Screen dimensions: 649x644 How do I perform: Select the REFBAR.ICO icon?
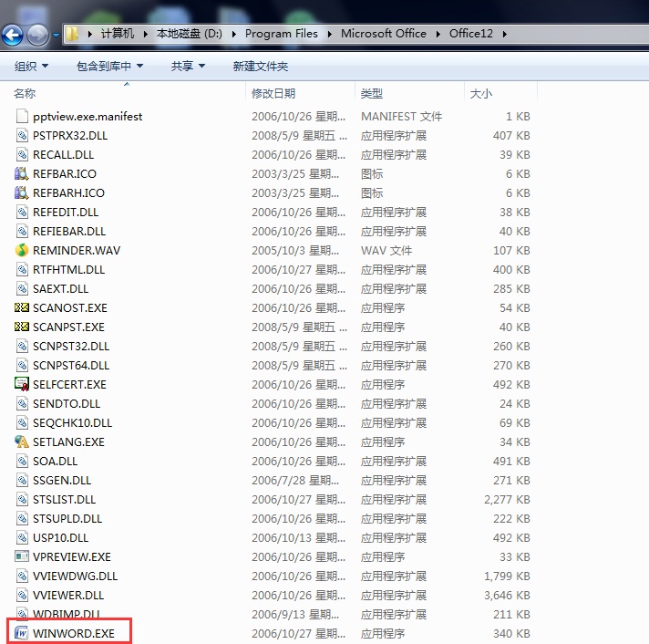pos(22,174)
